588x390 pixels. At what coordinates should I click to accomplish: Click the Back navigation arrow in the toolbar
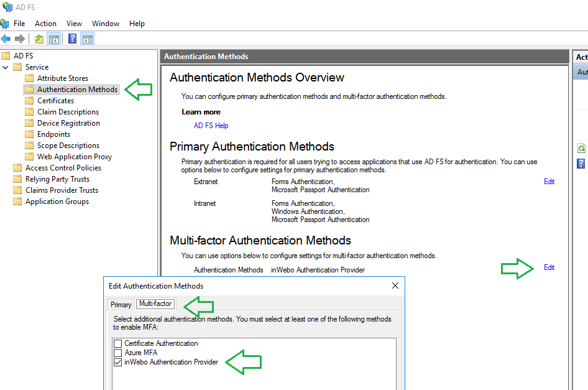(6, 38)
